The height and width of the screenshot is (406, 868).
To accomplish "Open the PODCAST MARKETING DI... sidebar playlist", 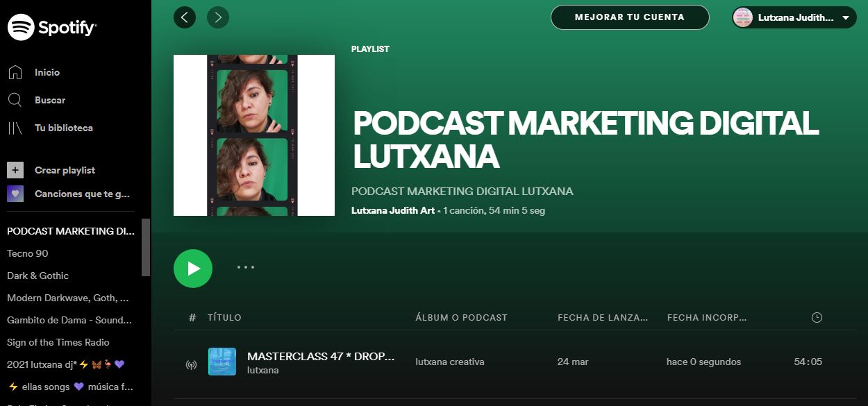I will 71,231.
